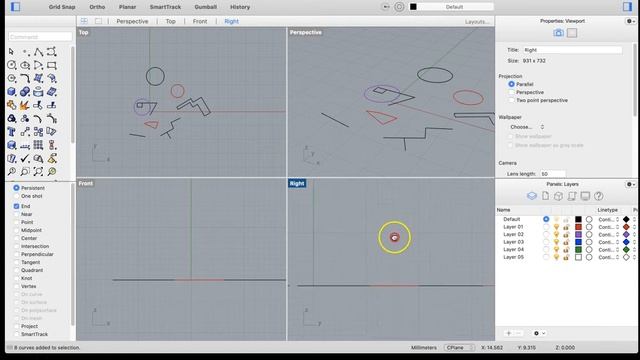Click the Join puzzle-piece tool
This screenshot has width=640, height=360.
point(11,105)
